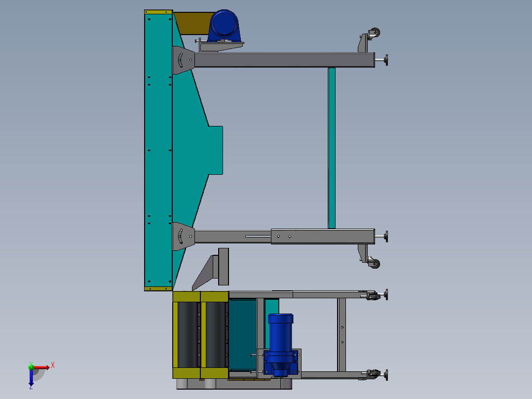Click the green Y axis origin sphere

point(32,367)
